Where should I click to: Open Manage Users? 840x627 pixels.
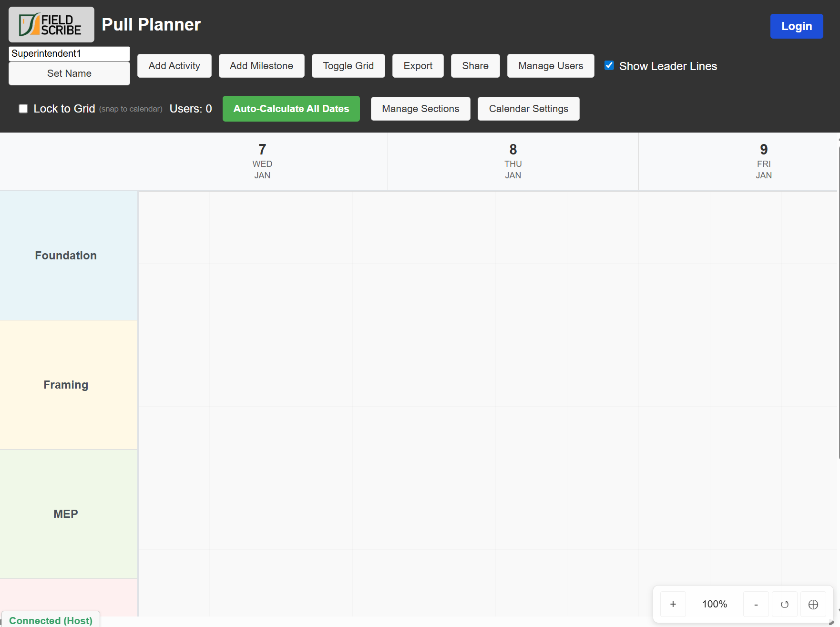tap(550, 66)
